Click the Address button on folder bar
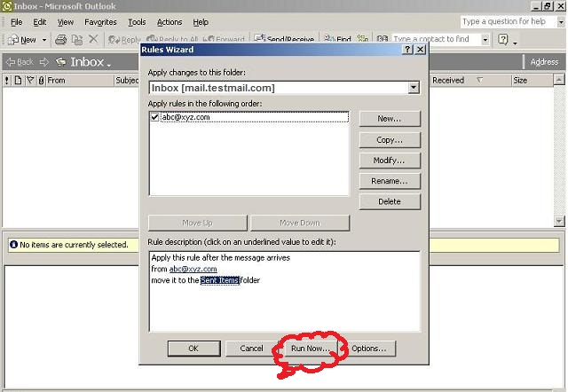 point(544,62)
